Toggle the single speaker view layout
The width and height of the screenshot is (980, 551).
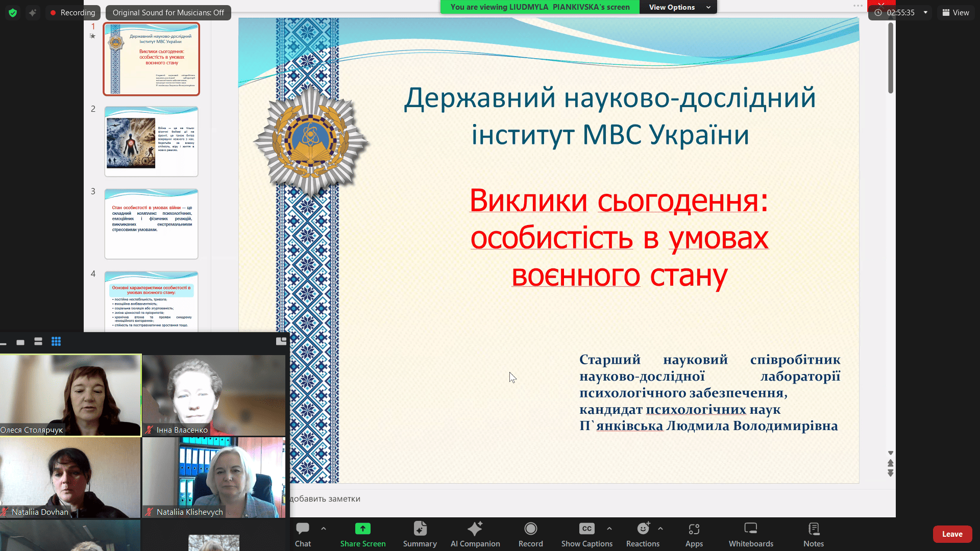20,342
